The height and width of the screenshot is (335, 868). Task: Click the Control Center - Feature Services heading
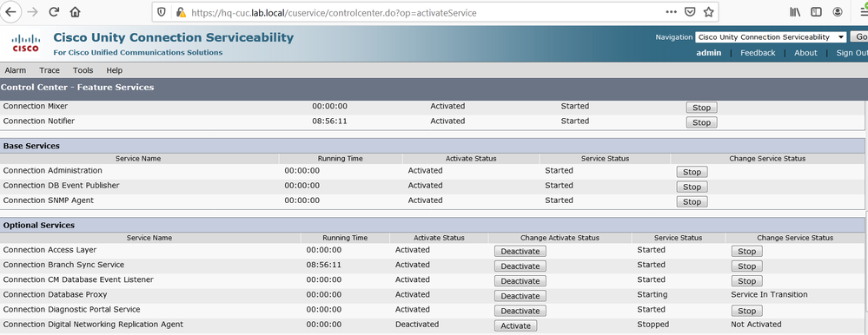(77, 88)
